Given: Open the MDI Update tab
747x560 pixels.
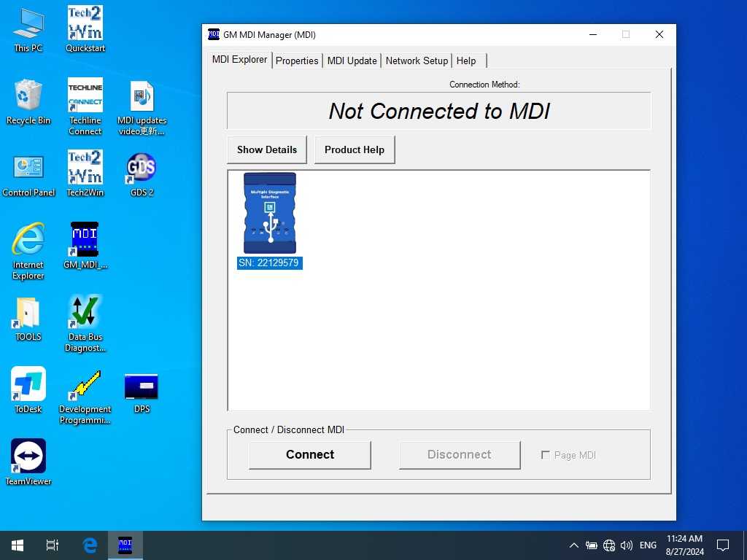Looking at the screenshot, I should pos(352,61).
